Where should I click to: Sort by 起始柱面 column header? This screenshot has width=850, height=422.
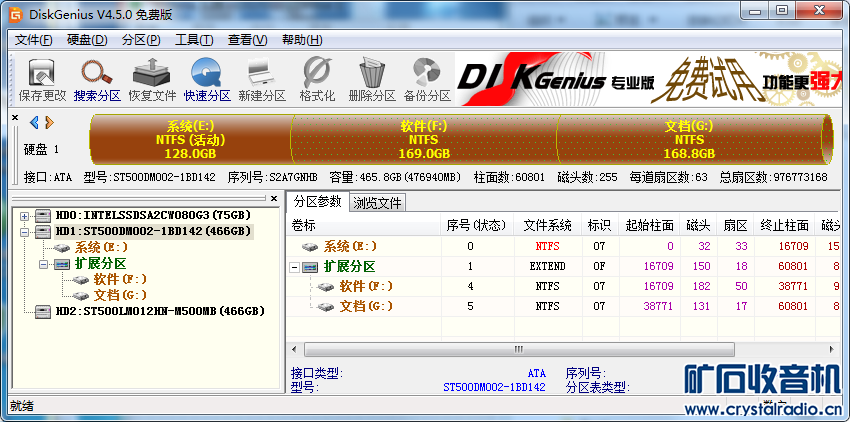(649, 225)
